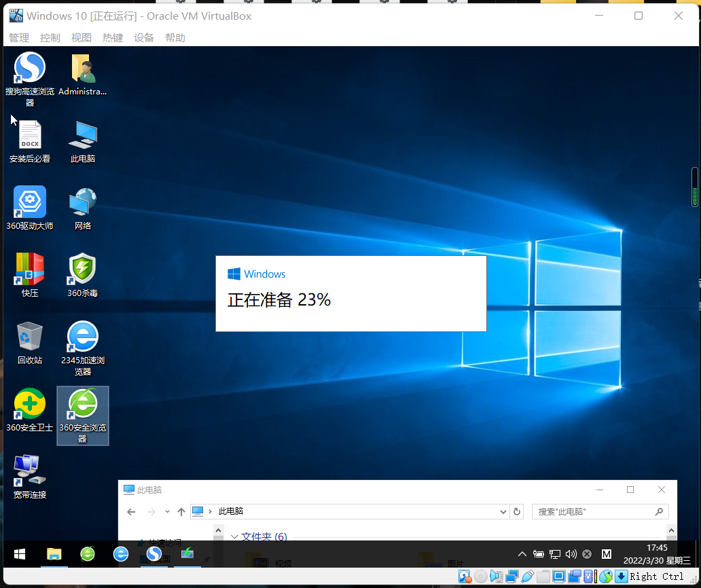Click the VirtualBox shared folders status icon
The image size is (701, 588).
pos(542,576)
